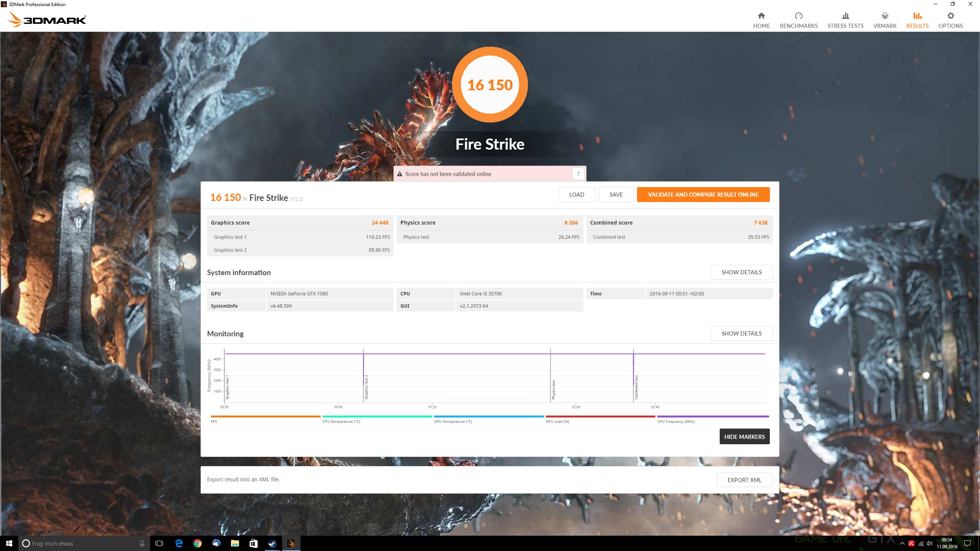
Task: Go to Benchmarks gauge icon
Action: (x=798, y=16)
